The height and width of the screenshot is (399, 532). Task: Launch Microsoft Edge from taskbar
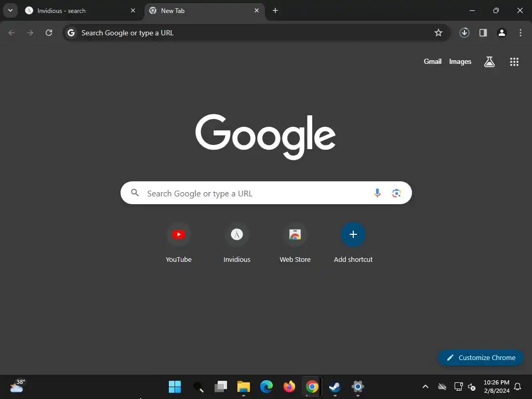267,387
